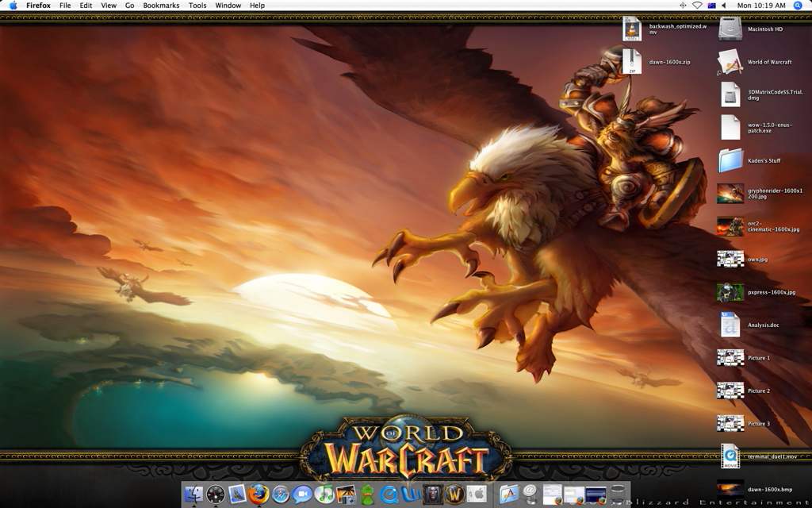This screenshot has height=508, width=812.
Task: Select Picture 3 on desktop
Action: click(x=730, y=424)
